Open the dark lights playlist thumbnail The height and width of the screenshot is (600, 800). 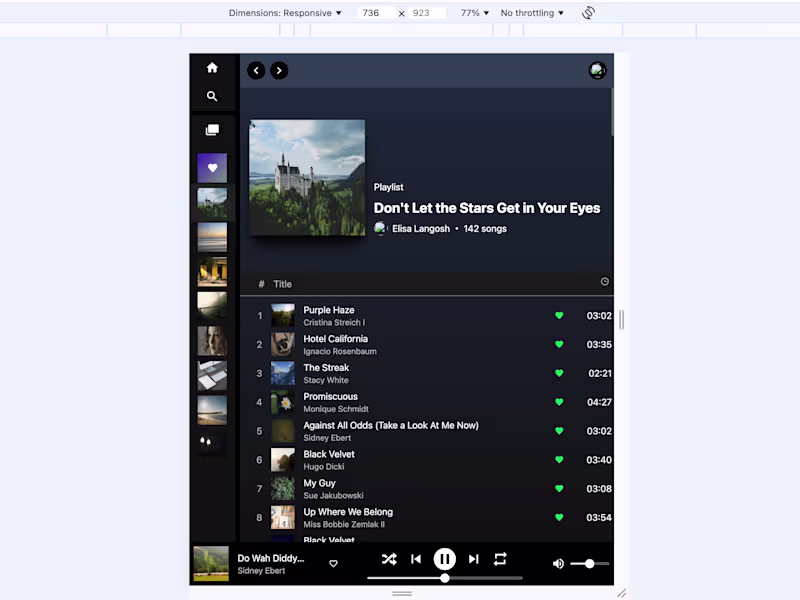[x=212, y=444]
